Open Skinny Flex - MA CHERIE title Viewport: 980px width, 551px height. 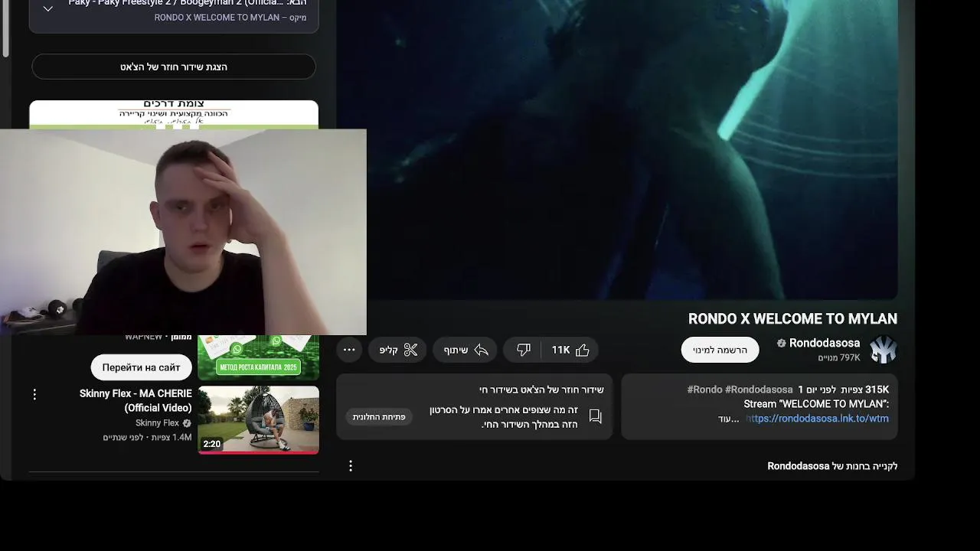point(136,400)
